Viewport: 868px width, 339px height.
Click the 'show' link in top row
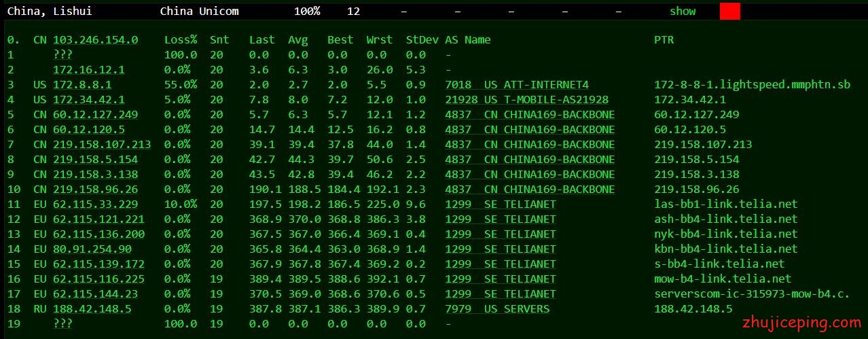point(683,11)
